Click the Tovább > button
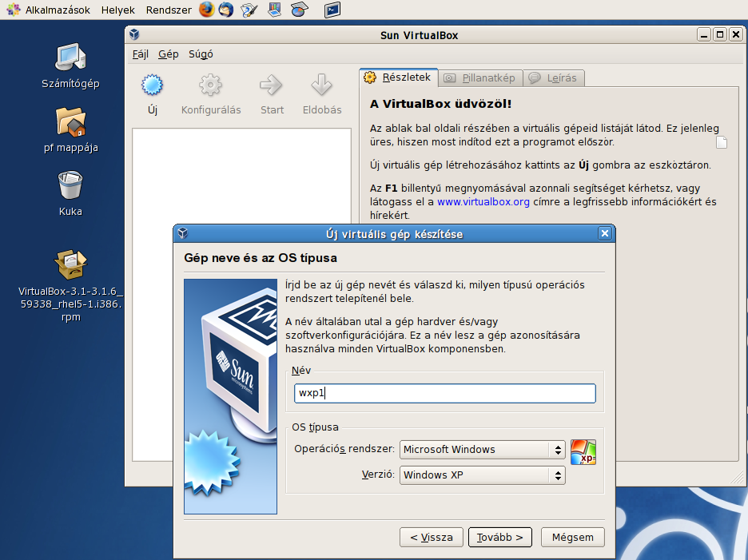The width and height of the screenshot is (748, 560). pos(499,537)
